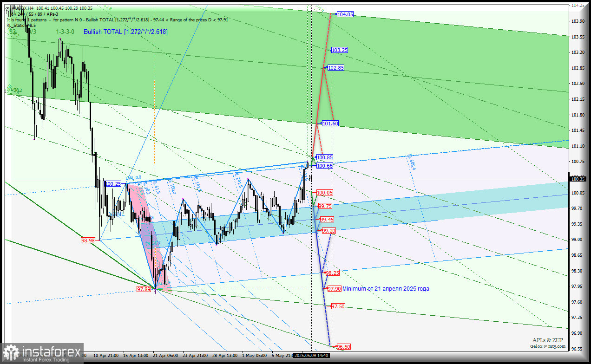591x364 pixels.
Task: Click the large blue Bullish TOTAL pattern heading
Action: [x=126, y=32]
